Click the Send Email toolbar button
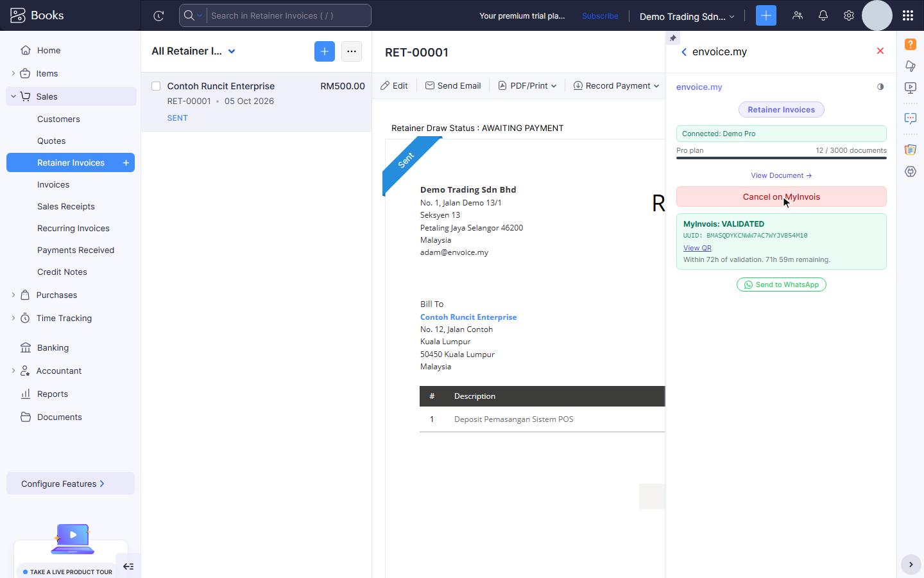This screenshot has height=578, width=924. pyautogui.click(x=453, y=86)
